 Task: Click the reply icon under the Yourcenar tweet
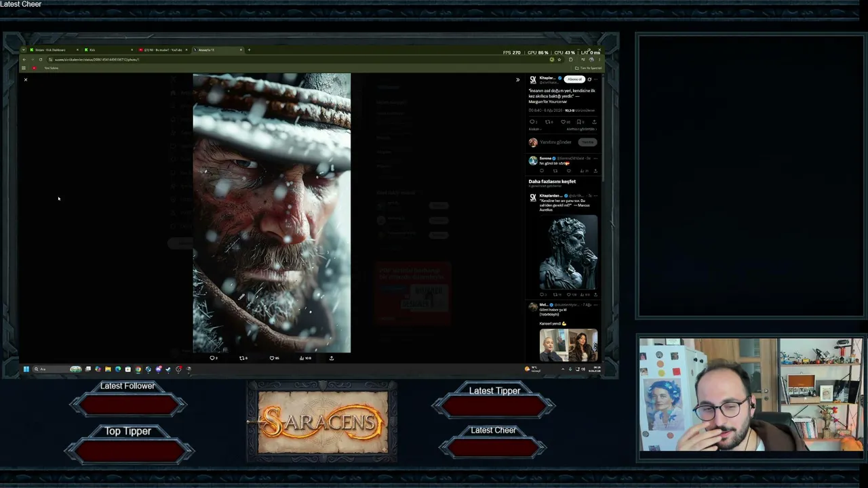[532, 122]
